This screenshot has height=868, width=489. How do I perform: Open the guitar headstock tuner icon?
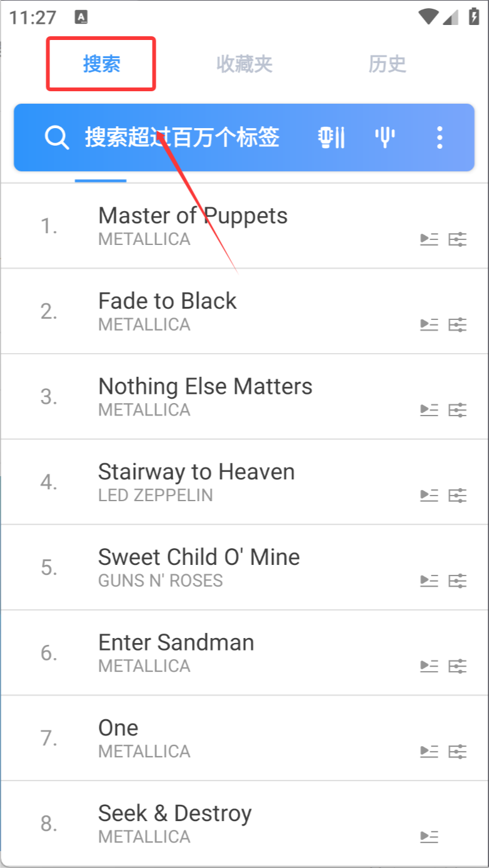(x=331, y=137)
